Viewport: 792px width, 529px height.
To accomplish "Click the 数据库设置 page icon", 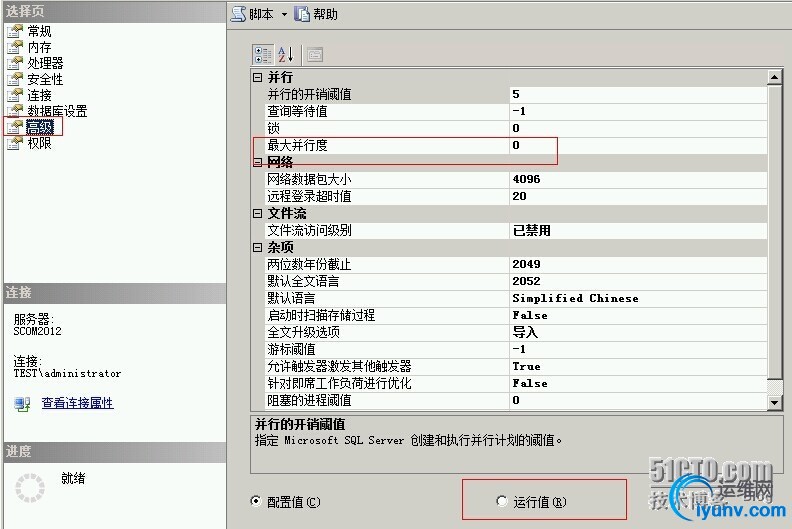I will tap(15, 111).
